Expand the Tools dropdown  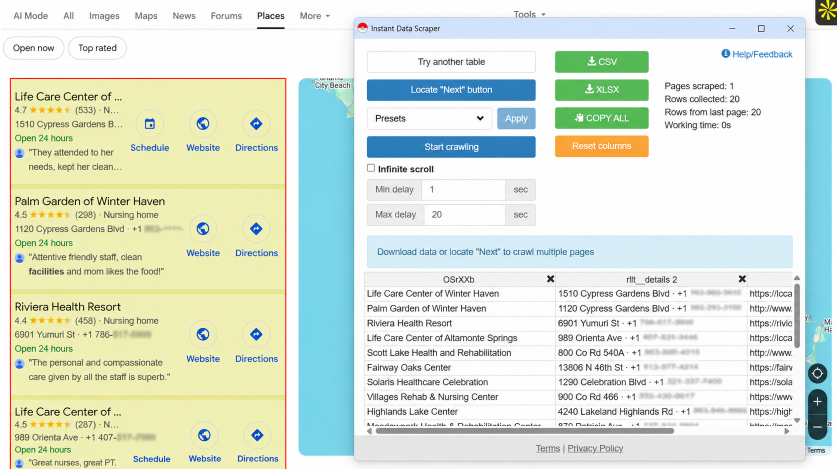(x=530, y=14)
